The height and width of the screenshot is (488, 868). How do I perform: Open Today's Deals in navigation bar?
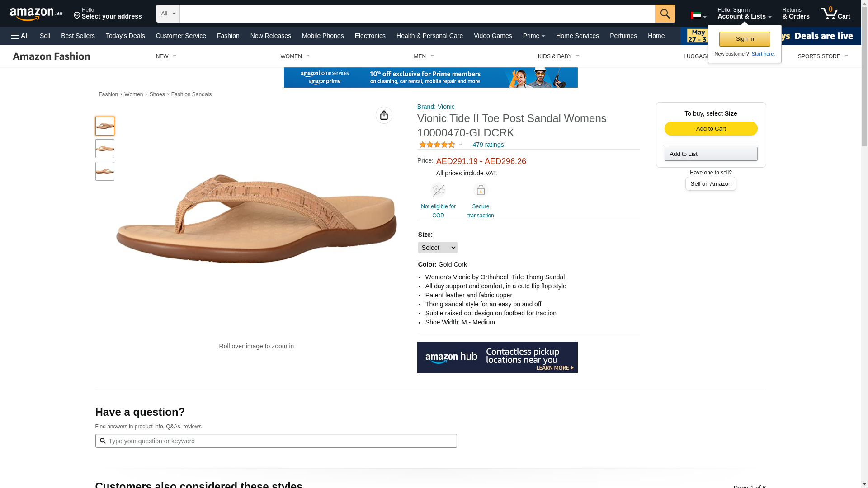click(125, 36)
